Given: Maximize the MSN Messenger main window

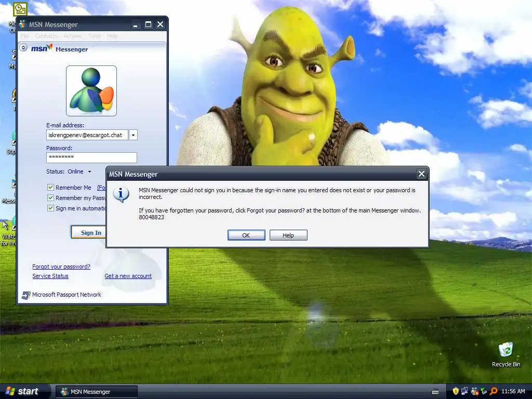Looking at the screenshot, I should coord(148,24).
